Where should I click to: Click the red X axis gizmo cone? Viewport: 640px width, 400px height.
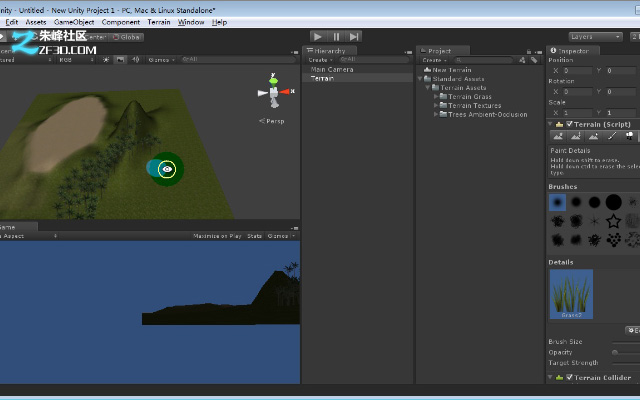point(284,91)
